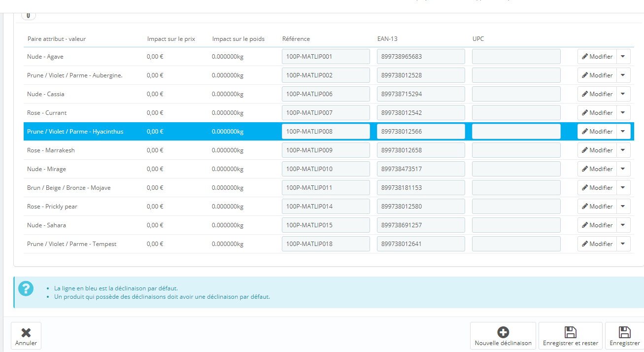Click reference field 100P-MATLIP008
Viewport: 644px width, 352px height.
tap(326, 132)
